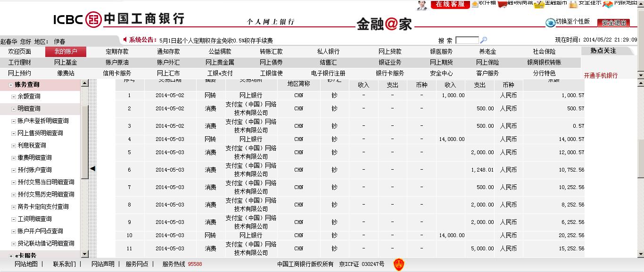
Task: Click the red security badge in footer
Action: (399, 264)
